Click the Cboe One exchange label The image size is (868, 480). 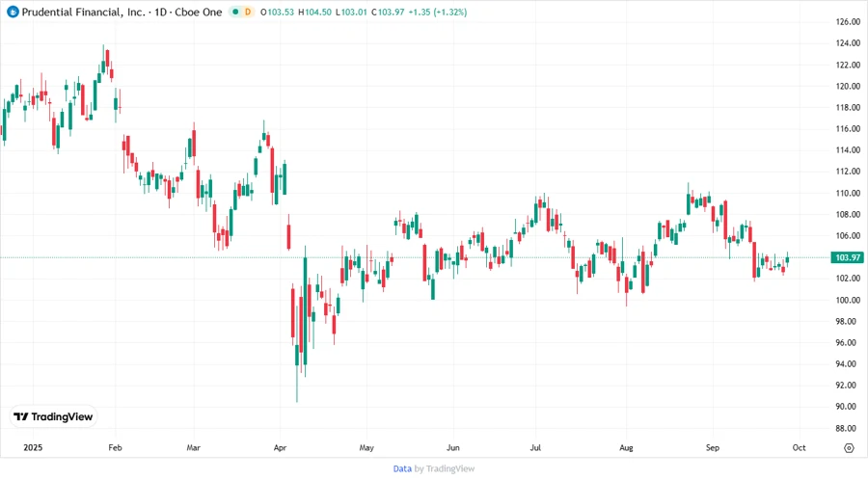[x=198, y=12]
